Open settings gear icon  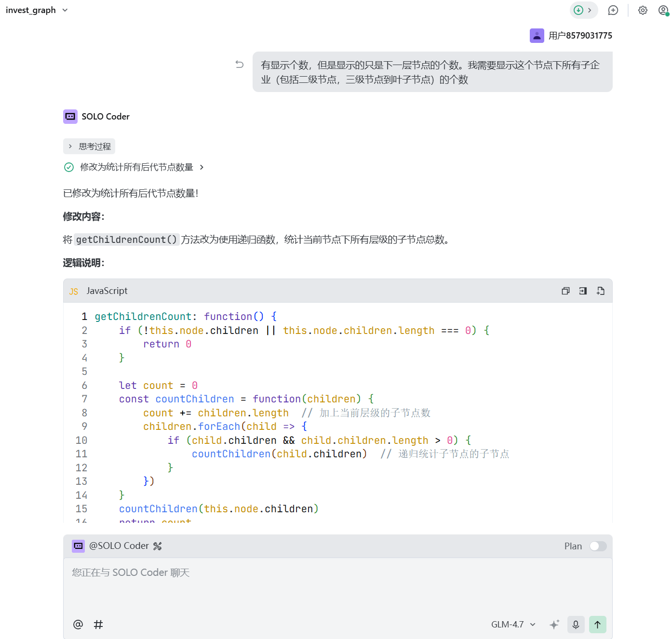(643, 10)
